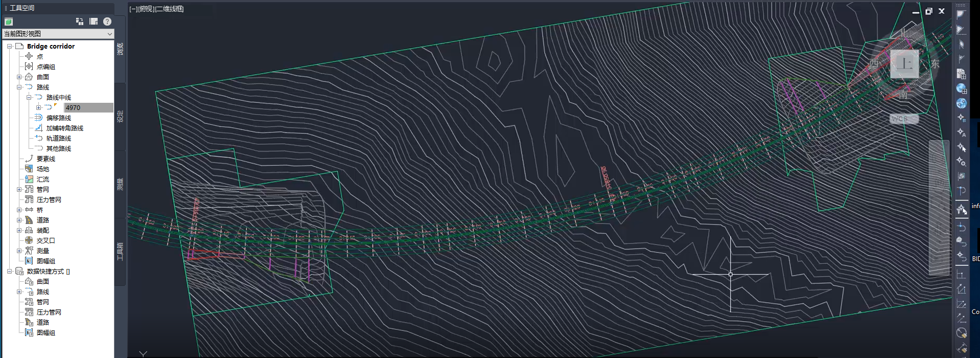Select 图幅组 under 数据快捷方式

(x=46, y=332)
